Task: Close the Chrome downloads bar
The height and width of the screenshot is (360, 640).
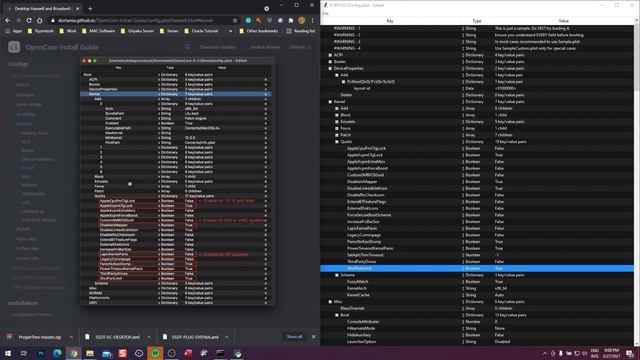Action: tap(313, 337)
